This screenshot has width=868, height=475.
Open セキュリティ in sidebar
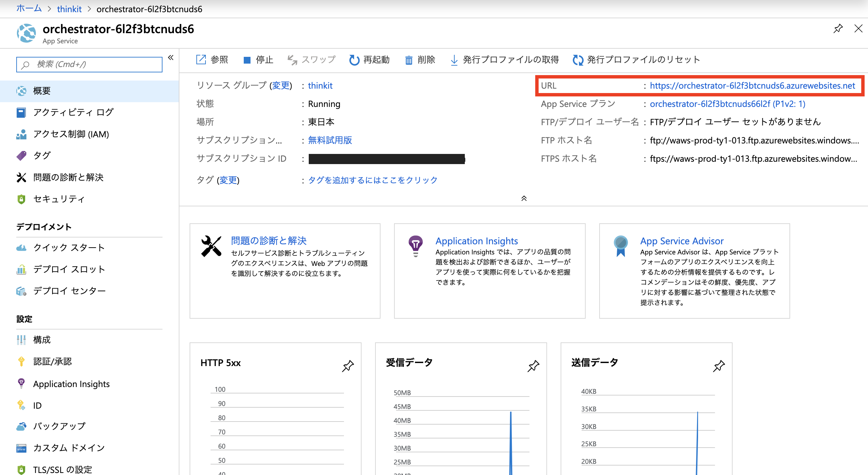point(89,199)
